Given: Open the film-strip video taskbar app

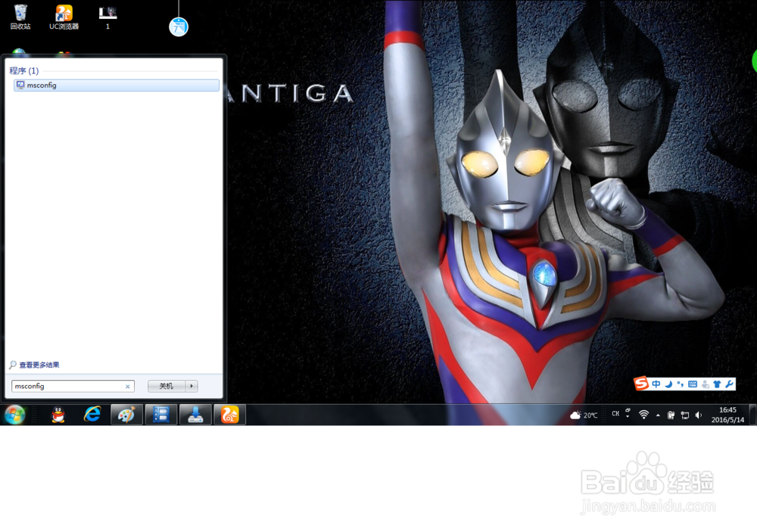Looking at the screenshot, I should (x=160, y=415).
